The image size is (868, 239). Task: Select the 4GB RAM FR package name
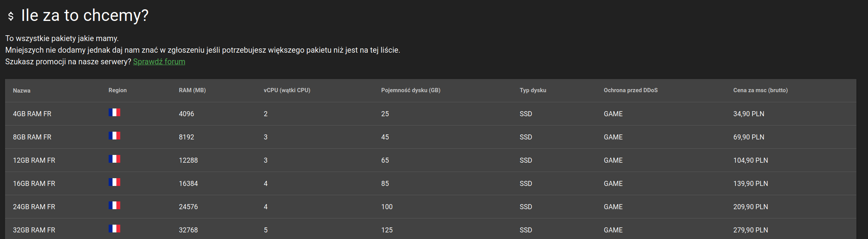point(32,114)
